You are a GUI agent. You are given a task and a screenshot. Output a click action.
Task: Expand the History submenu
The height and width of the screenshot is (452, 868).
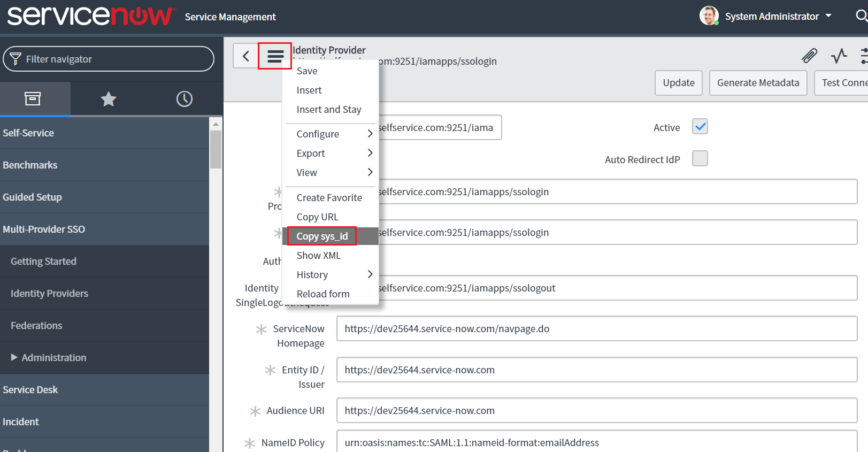pos(331,274)
